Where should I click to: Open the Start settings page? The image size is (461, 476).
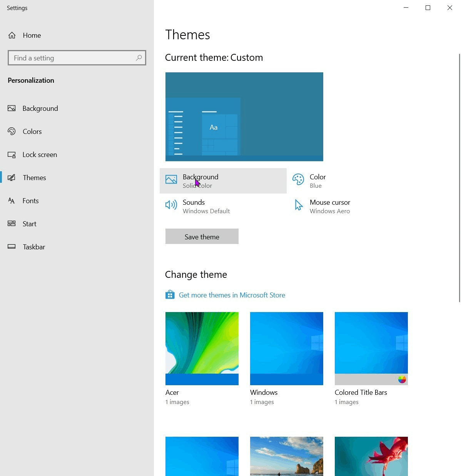(77, 224)
